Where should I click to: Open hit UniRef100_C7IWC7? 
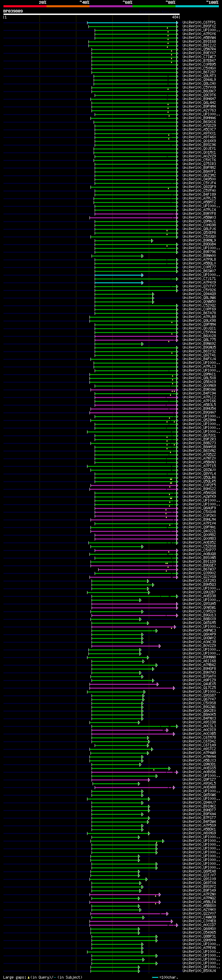[x=199, y=57]
